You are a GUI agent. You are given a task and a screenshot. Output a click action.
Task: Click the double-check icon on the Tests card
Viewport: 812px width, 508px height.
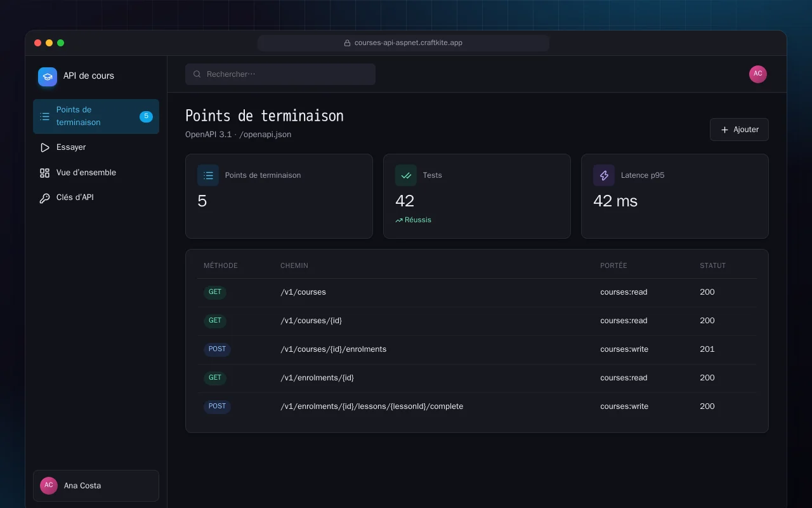406,175
